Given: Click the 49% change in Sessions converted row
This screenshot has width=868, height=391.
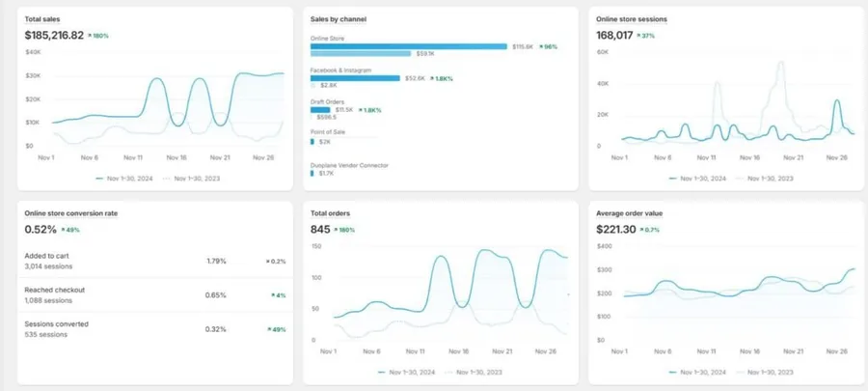Looking at the screenshot, I should [276, 330].
